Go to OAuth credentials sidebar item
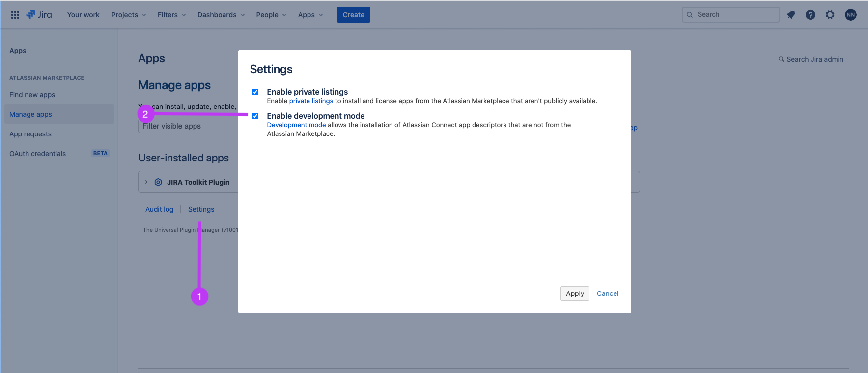868x373 pixels. tap(38, 154)
